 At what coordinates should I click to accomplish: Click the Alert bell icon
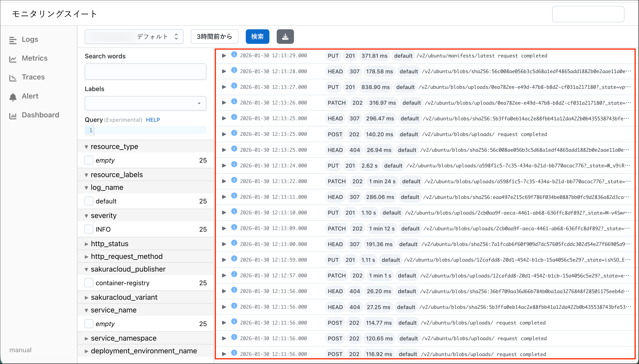coord(13,97)
